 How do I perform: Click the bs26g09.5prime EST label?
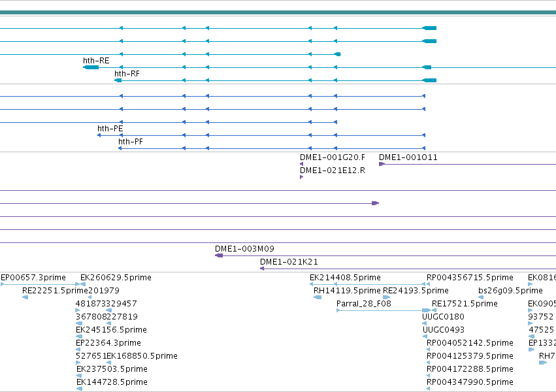pos(510,291)
